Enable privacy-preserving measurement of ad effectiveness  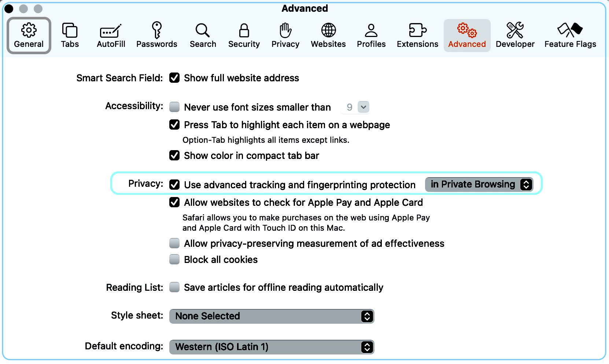[x=174, y=243]
